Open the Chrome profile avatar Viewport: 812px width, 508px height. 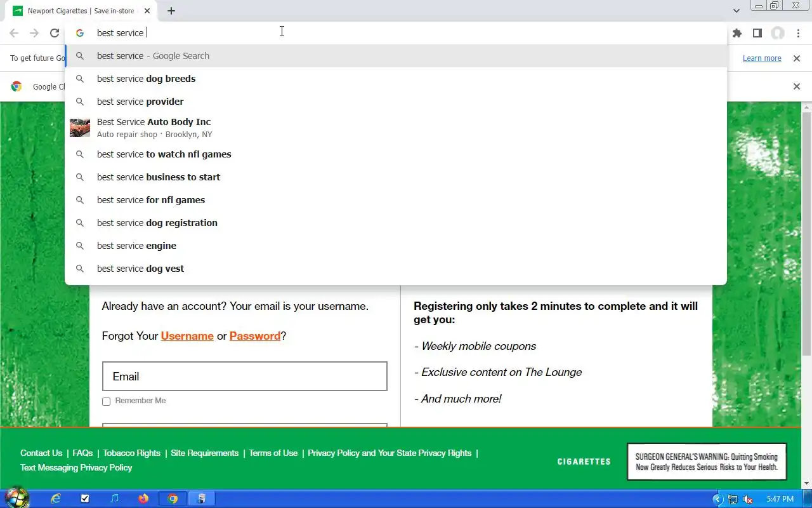coord(778,33)
